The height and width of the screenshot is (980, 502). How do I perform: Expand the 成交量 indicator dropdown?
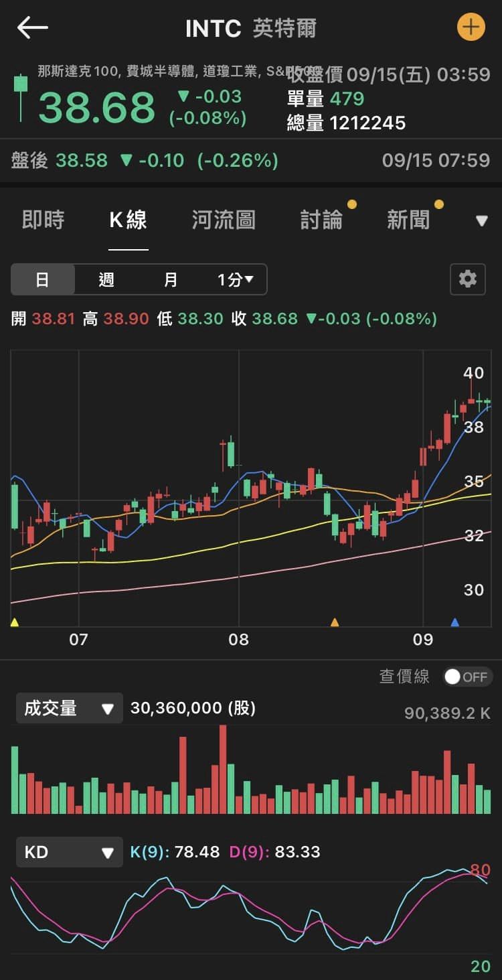[x=70, y=709]
